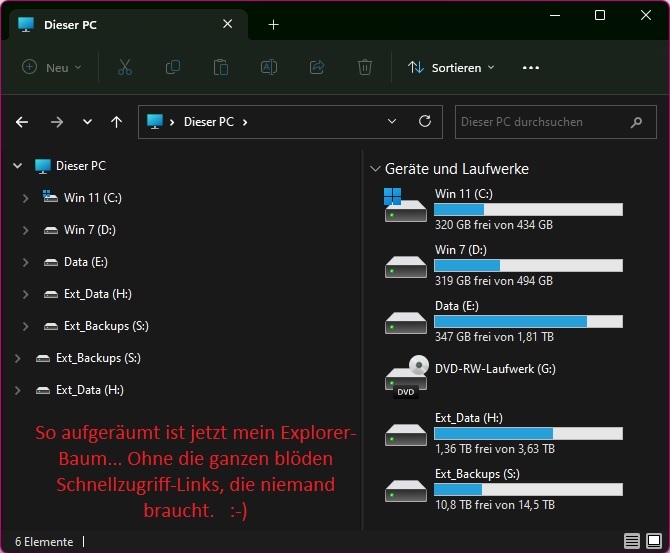Click the Cut scissors icon
Viewport: 670px width, 553px height.
(x=125, y=67)
